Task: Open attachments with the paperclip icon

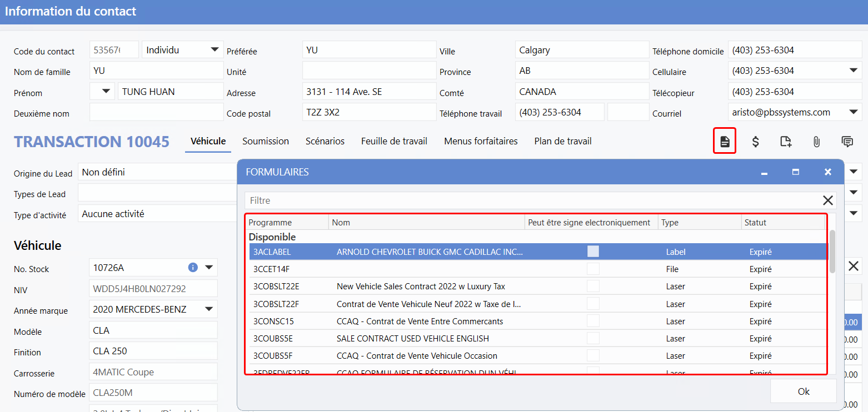Action: click(x=816, y=142)
